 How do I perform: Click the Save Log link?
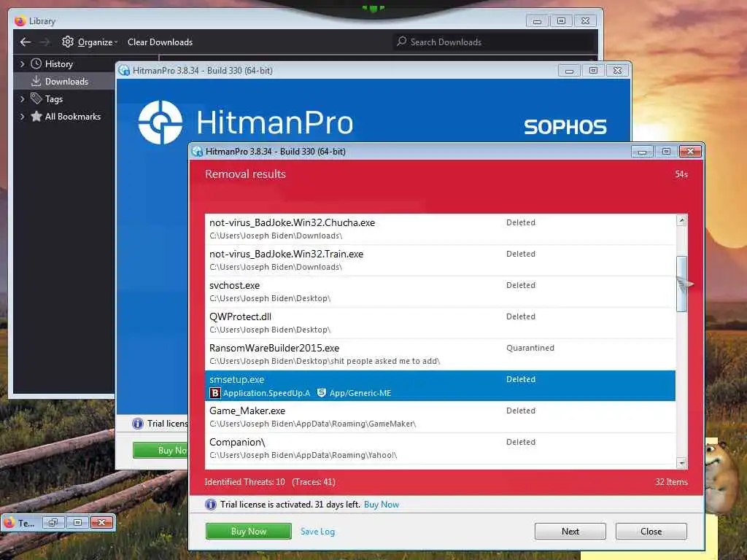click(317, 532)
